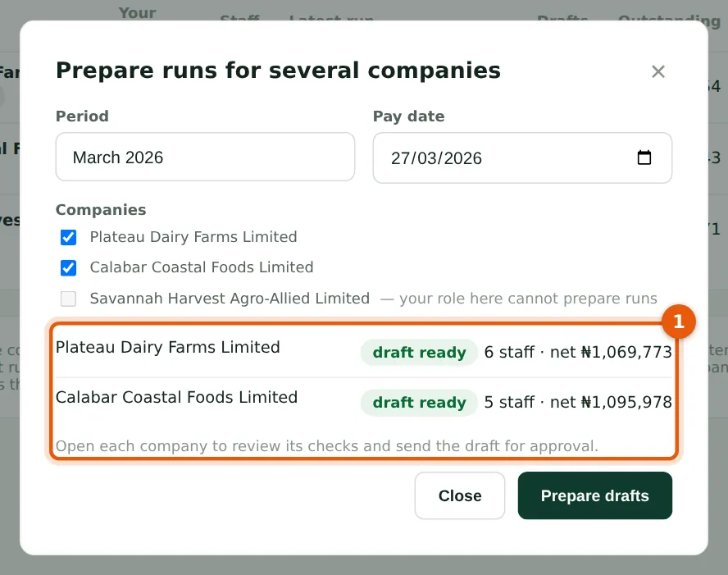Click the orange step 1 badge
The image size is (728, 575).
pyautogui.click(x=678, y=322)
